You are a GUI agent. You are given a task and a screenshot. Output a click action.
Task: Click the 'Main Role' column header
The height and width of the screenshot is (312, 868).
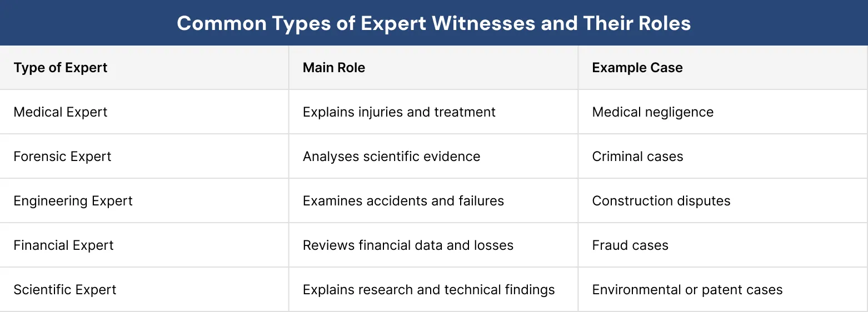point(334,68)
